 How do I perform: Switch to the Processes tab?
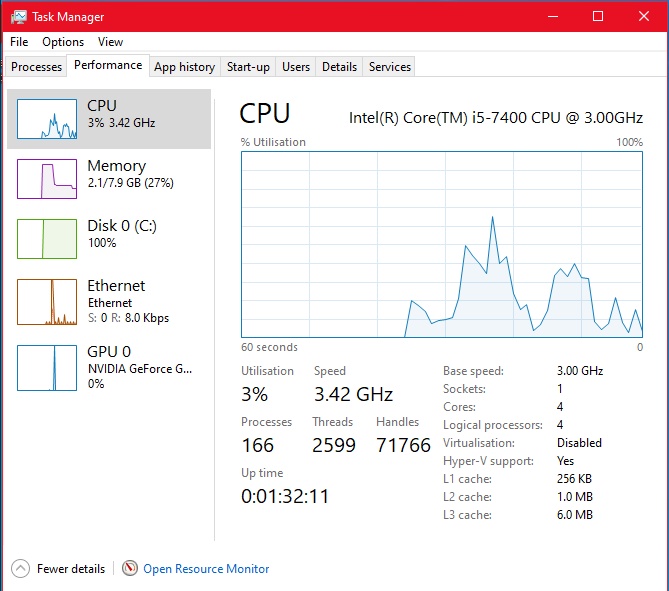click(x=36, y=67)
